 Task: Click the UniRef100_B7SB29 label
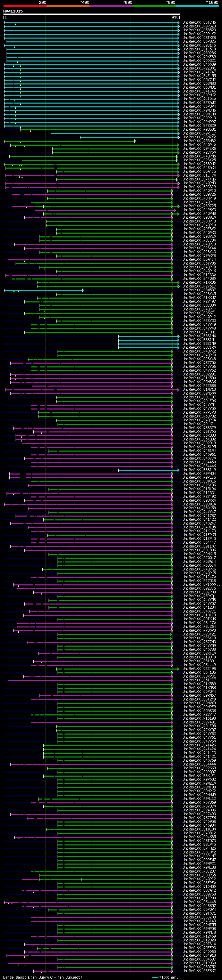click(199, 126)
